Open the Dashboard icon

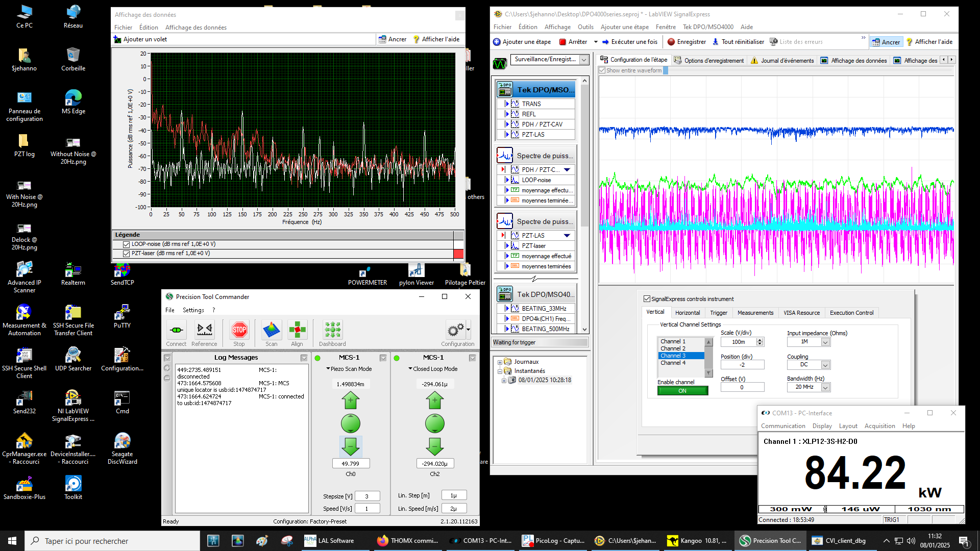[332, 330]
